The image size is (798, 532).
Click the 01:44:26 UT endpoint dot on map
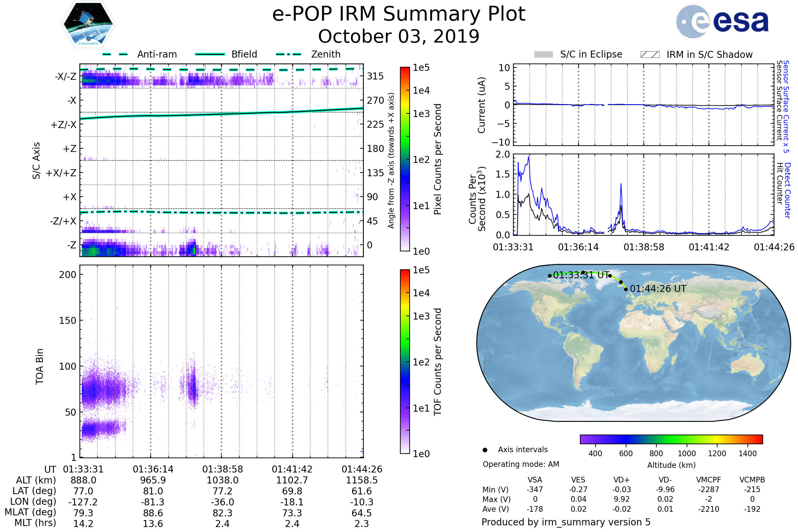pyautogui.click(x=626, y=289)
